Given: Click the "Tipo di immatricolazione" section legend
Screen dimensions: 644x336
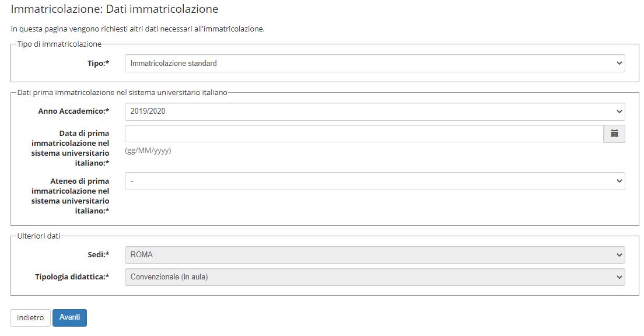Looking at the screenshot, I should (x=60, y=44).
